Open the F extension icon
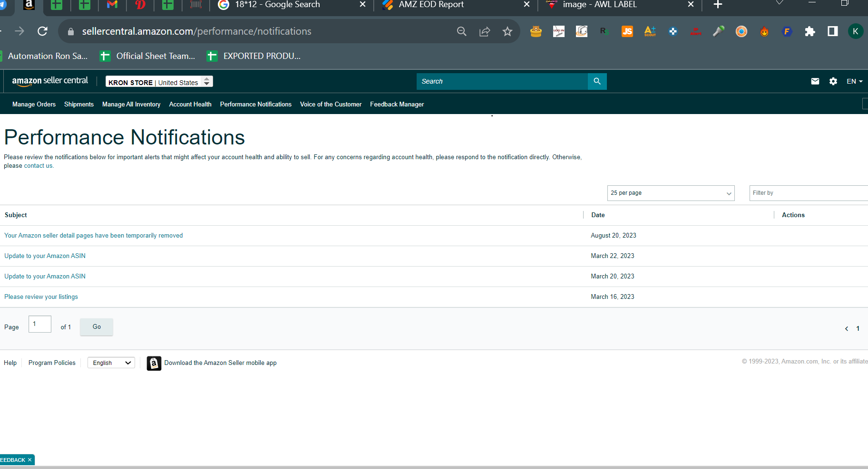The width and height of the screenshot is (868, 469). coord(787,31)
